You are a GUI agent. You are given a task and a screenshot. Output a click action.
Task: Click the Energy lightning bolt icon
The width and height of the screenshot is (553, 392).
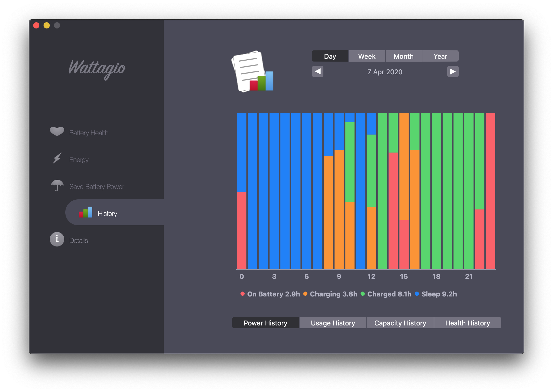click(x=57, y=158)
